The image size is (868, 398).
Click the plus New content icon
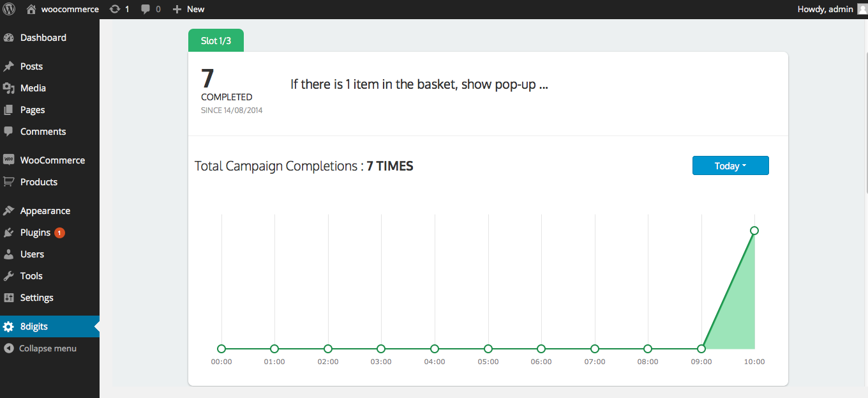tap(177, 9)
